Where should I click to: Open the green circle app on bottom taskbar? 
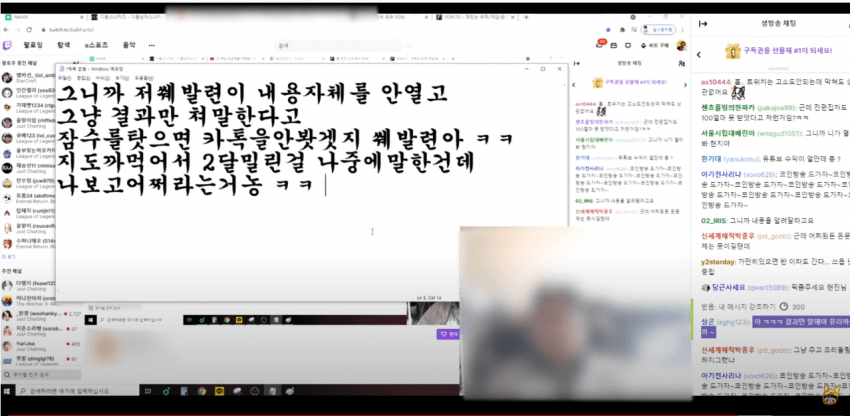pos(166,391)
